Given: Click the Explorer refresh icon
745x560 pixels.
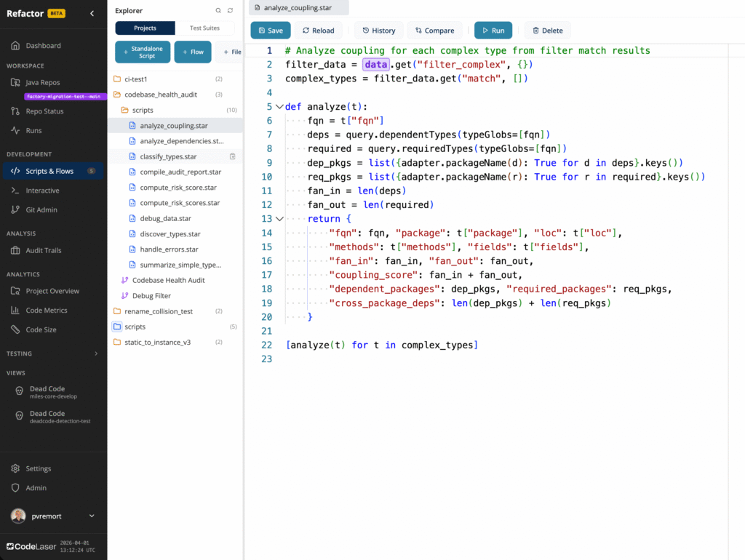Looking at the screenshot, I should pos(231,11).
